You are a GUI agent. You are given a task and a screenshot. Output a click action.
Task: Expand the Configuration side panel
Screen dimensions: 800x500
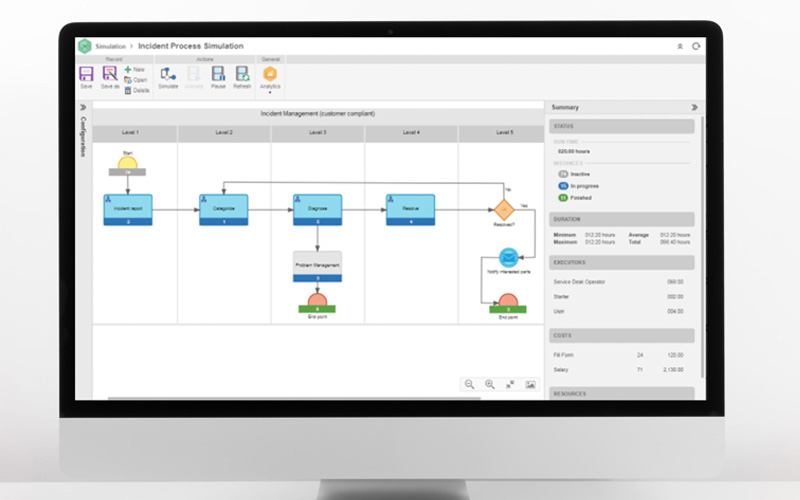[x=82, y=108]
